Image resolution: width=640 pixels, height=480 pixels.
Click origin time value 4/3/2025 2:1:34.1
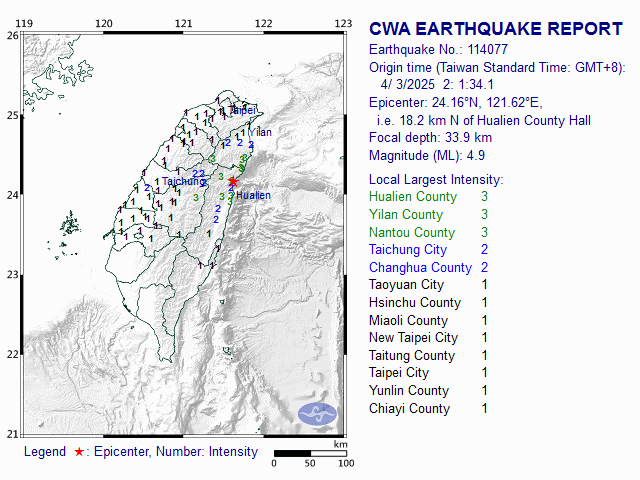(x=437, y=84)
